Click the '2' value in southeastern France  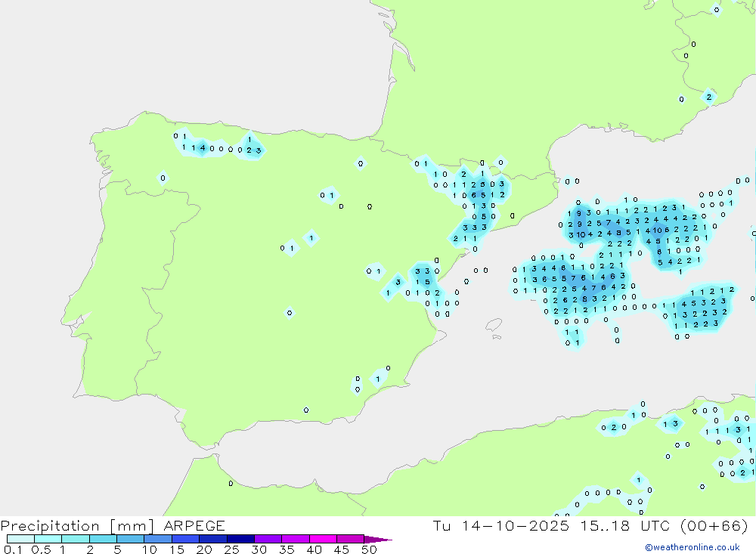pos(709,97)
